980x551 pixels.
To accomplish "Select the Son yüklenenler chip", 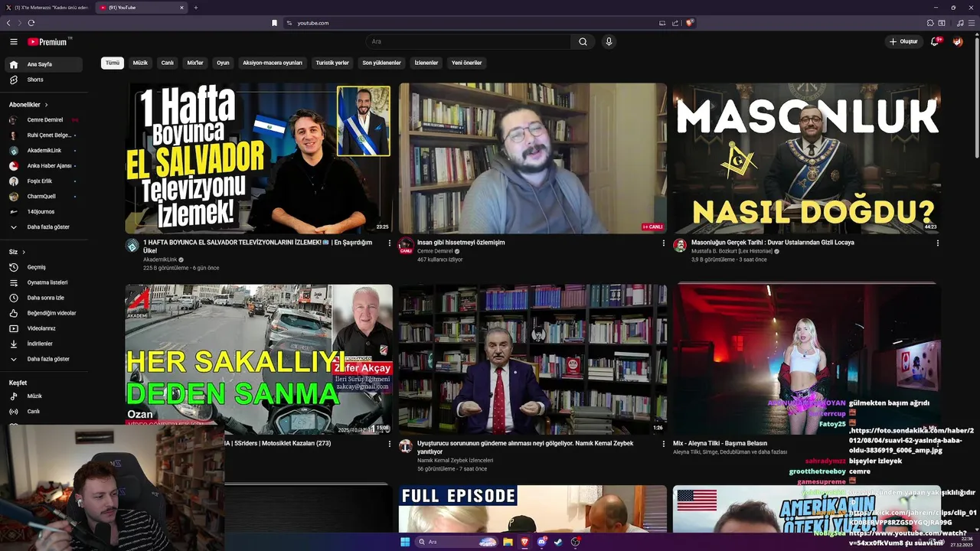I will click(381, 63).
